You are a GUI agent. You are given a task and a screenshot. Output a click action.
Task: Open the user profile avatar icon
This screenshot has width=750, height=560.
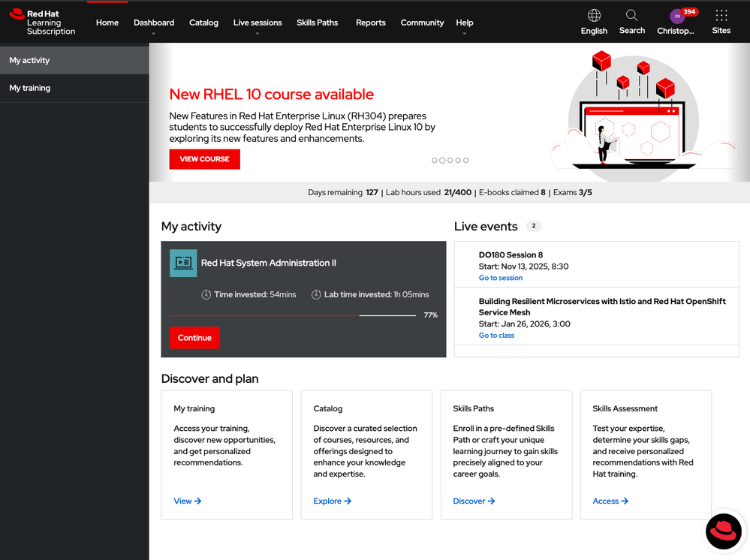coord(676,16)
